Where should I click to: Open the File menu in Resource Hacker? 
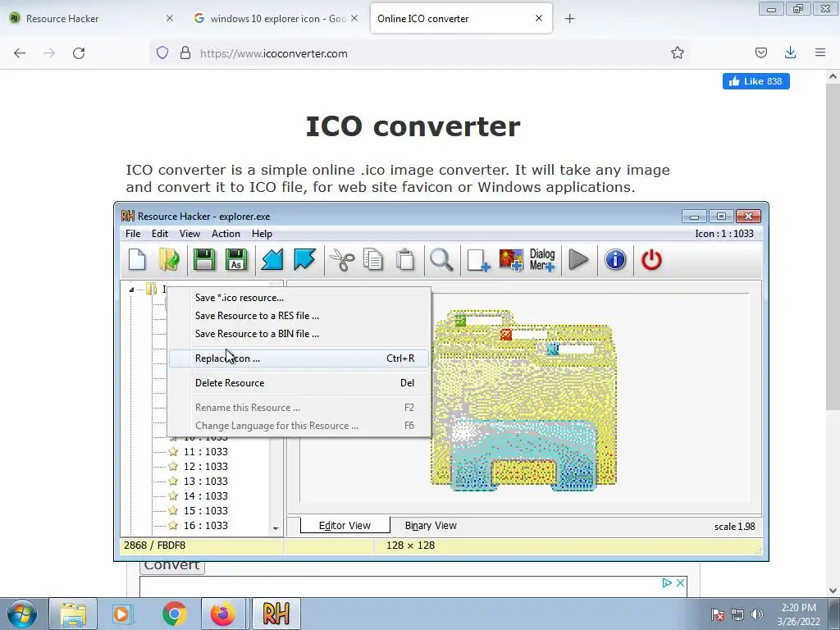pyautogui.click(x=133, y=234)
